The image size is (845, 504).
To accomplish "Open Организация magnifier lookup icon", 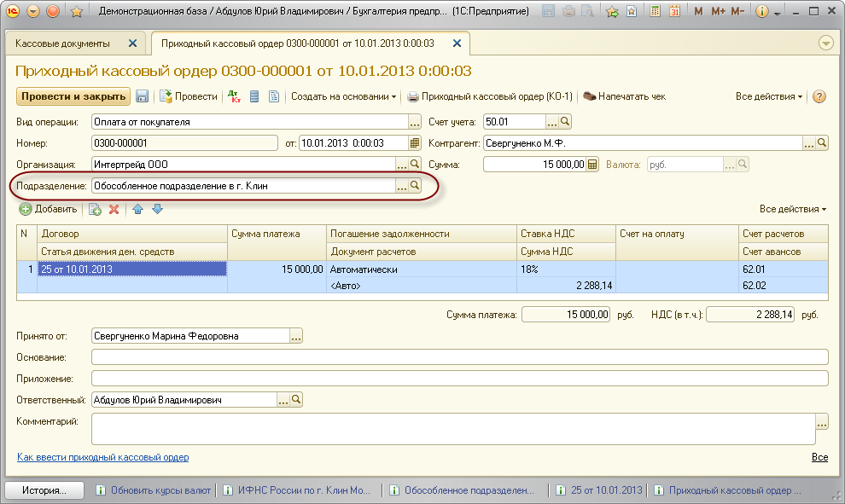I will click(415, 165).
